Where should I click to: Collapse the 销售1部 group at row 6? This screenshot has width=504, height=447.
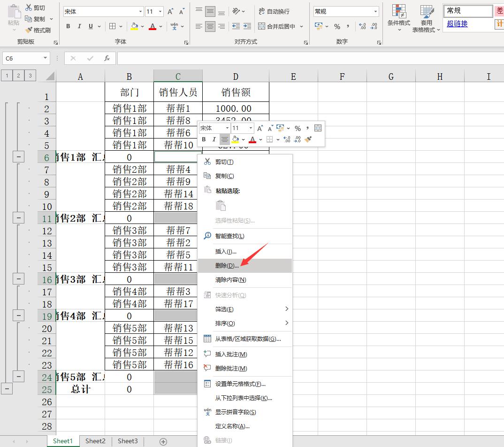click(18, 157)
